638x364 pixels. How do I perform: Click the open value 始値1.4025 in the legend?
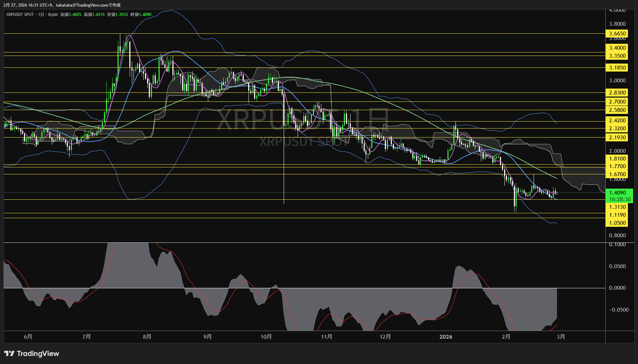coord(71,15)
